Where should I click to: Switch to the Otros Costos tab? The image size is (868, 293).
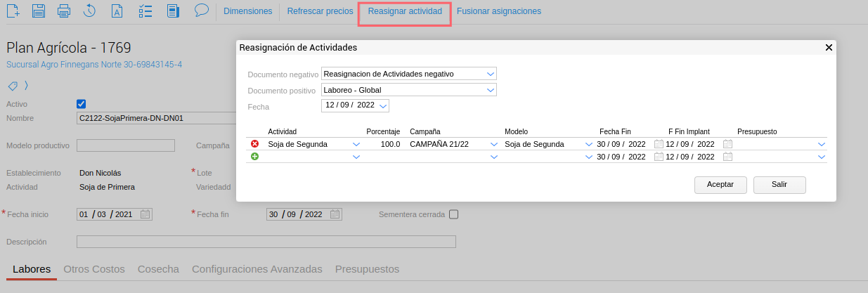click(x=94, y=269)
